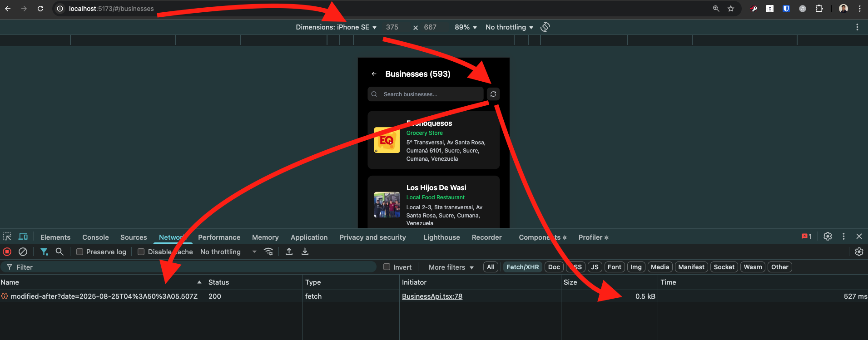Toggle the network filter funnel icon

click(x=44, y=251)
